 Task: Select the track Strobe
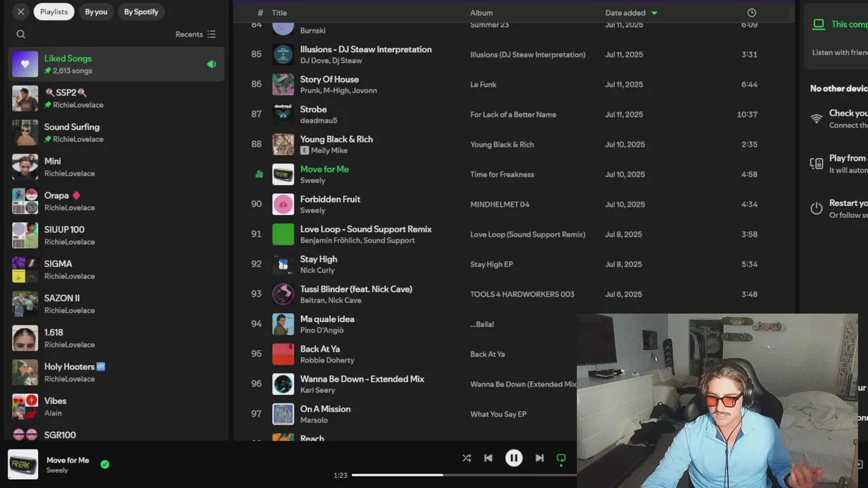313,109
